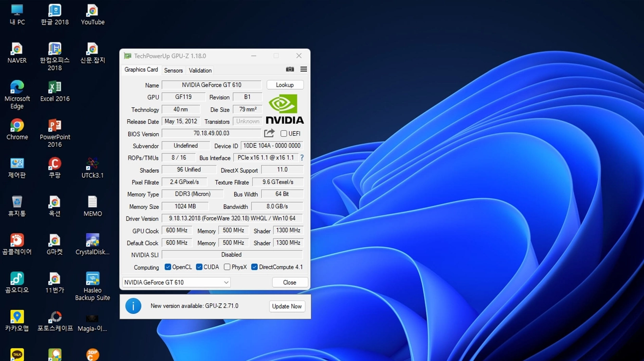
Task: Open the 곰플레이어 desktop icon
Action: point(17,244)
